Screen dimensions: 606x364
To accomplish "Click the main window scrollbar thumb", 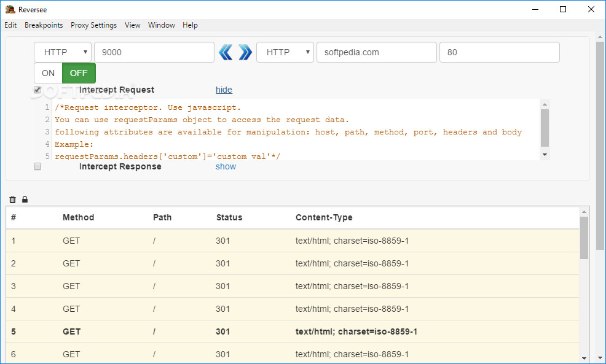I will (600, 146).
